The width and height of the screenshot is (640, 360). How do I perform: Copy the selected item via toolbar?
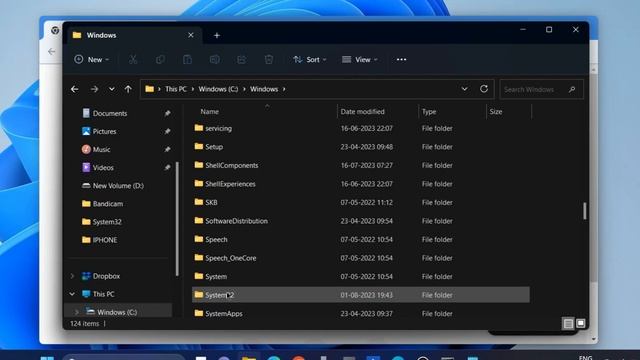(x=160, y=60)
